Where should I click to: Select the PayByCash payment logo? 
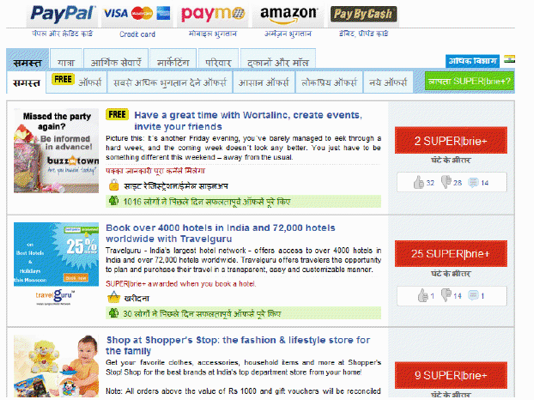[363, 14]
